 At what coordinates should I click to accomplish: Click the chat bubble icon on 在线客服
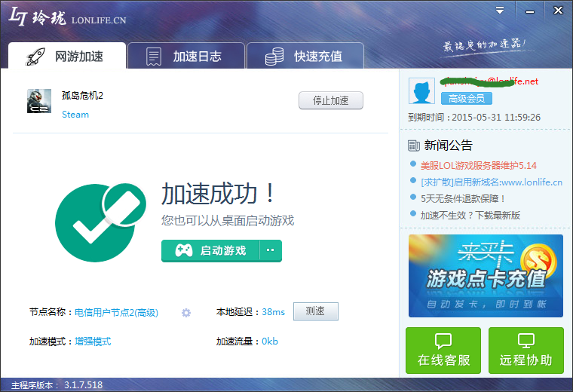coord(443,341)
